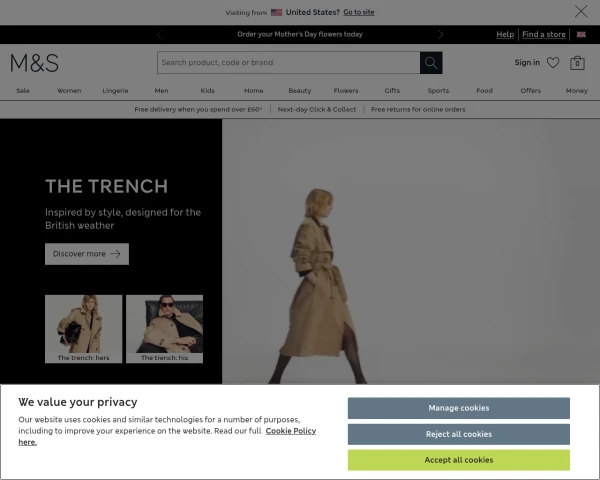The image size is (600, 480).
Task: Click Discover more button
Action: (x=87, y=254)
